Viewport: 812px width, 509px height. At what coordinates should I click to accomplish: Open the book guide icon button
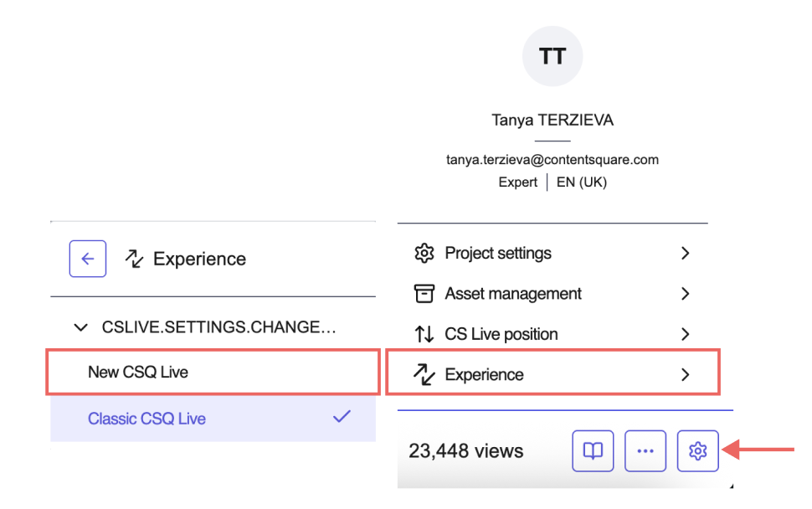pos(593,450)
